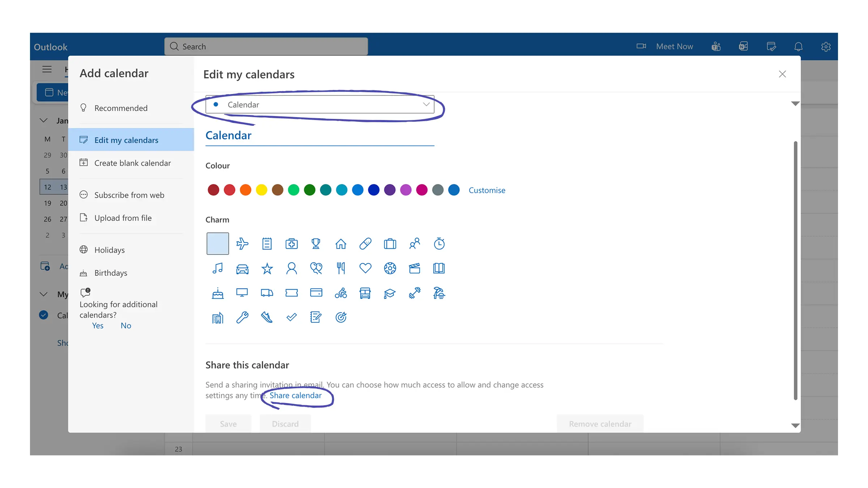This screenshot has height=488, width=868.
Task: Select the car charm icon
Action: pyautogui.click(x=242, y=268)
